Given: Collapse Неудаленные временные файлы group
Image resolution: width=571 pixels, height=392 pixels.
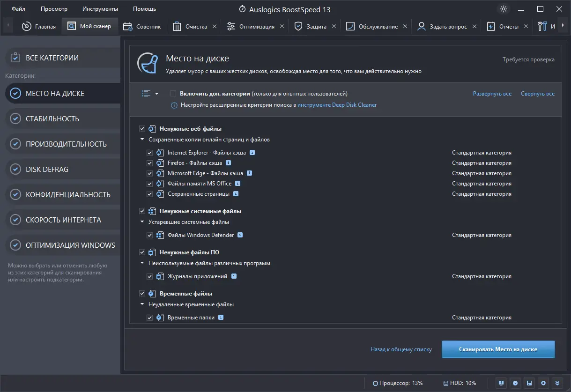Looking at the screenshot, I should pos(142,304).
